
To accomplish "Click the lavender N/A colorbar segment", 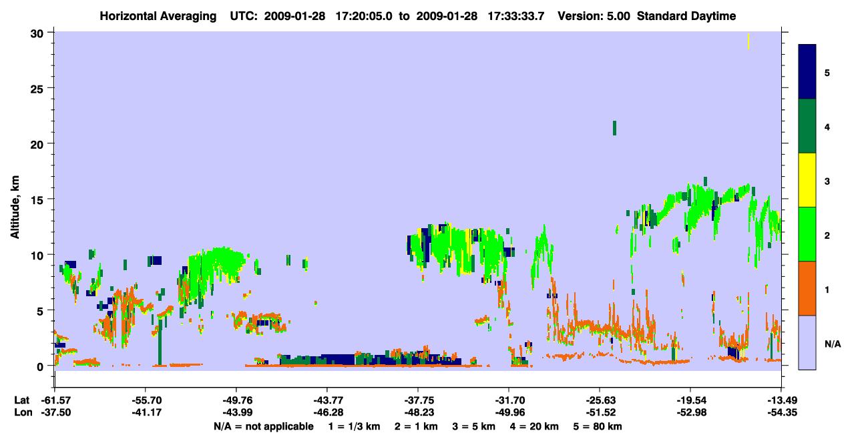I will point(807,342).
